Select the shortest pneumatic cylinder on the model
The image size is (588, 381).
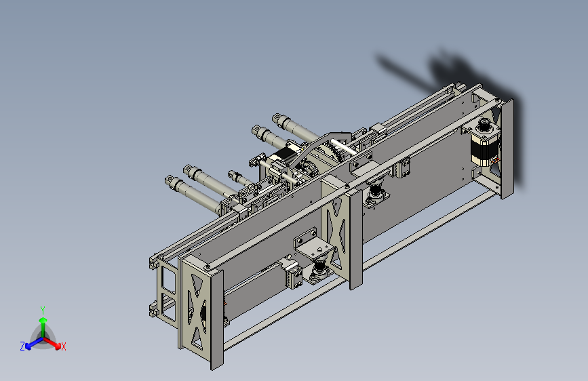[240, 178]
